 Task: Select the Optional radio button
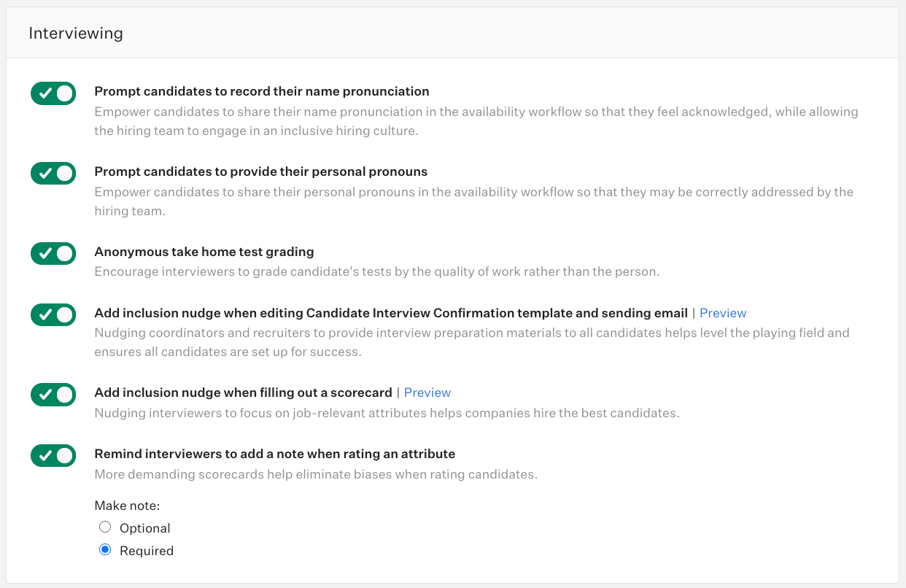(105, 527)
